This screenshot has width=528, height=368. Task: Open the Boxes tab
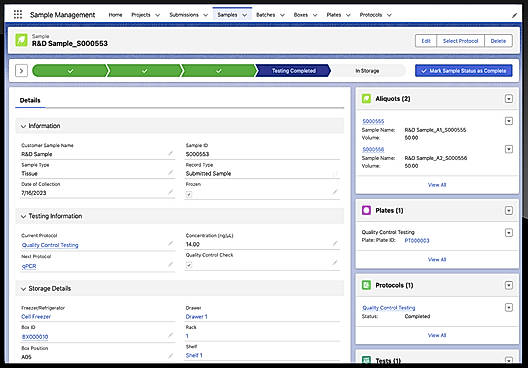[x=301, y=15]
